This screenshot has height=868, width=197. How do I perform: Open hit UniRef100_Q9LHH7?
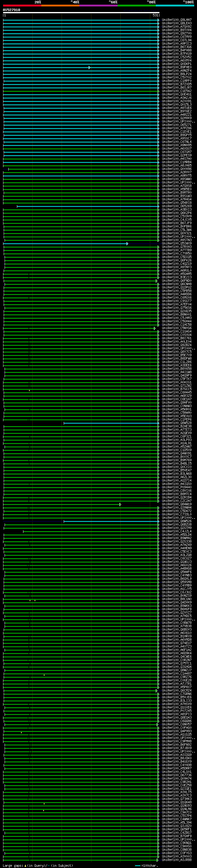177,20
